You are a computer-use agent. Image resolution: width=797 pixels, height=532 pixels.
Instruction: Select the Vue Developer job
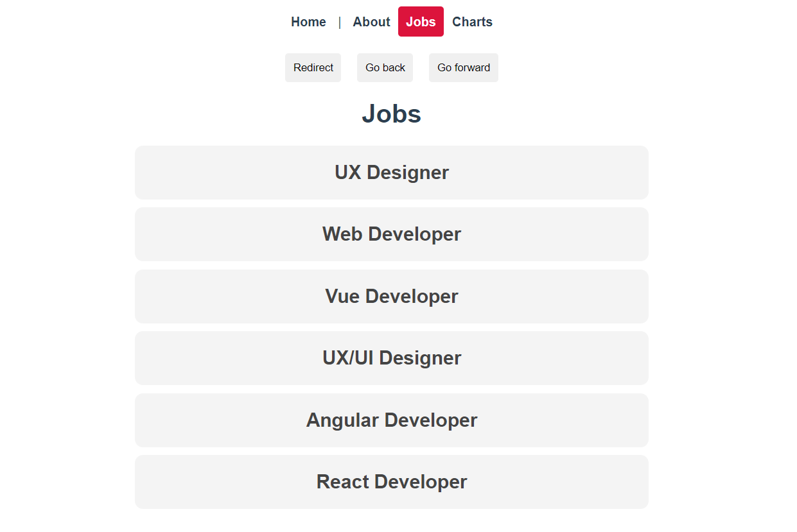tap(392, 296)
